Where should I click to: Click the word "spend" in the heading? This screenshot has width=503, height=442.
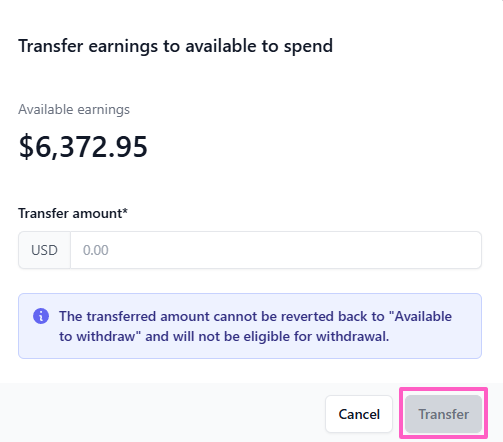308,47
